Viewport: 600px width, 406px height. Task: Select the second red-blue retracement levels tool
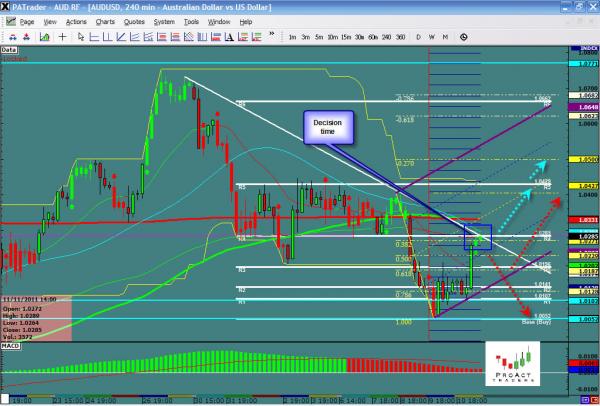175,37
